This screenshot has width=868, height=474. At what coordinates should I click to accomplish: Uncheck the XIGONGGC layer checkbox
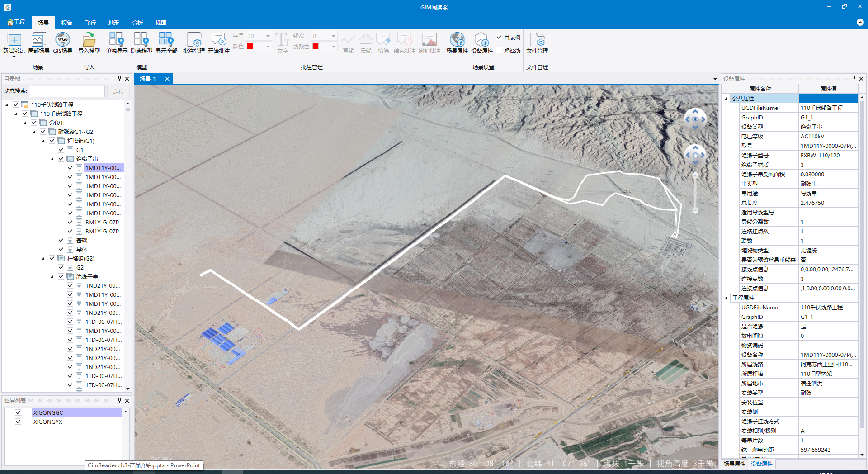(x=18, y=412)
